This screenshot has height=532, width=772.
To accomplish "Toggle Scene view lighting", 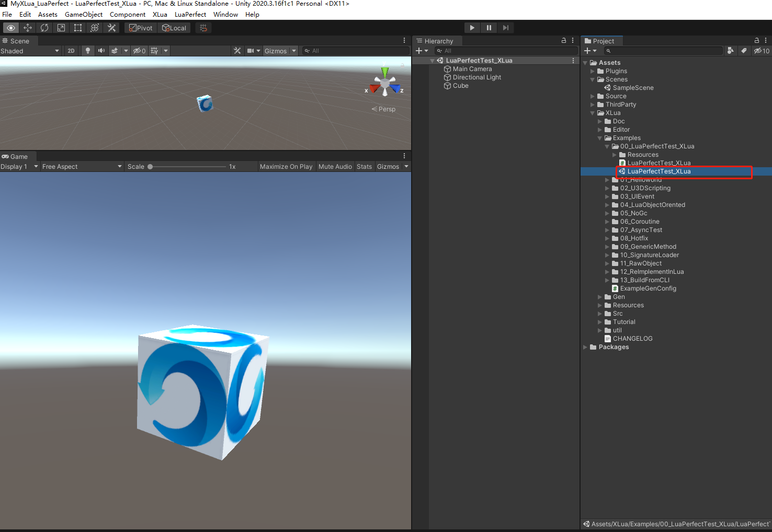I will 87,51.
